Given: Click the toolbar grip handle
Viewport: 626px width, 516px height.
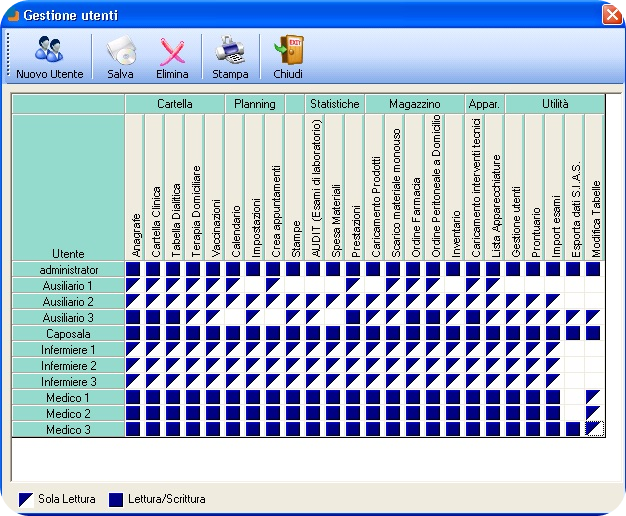Looking at the screenshot, I should [x=8, y=54].
